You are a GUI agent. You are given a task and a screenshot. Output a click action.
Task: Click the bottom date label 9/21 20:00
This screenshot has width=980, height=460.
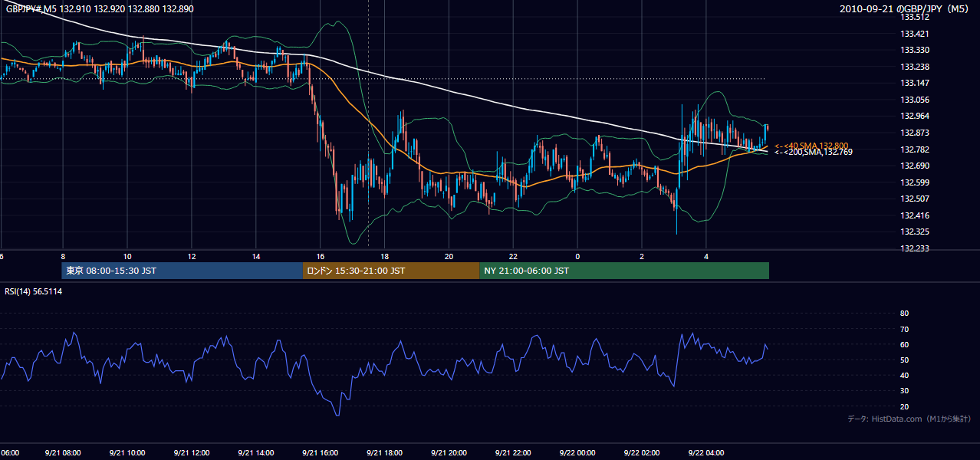point(449,453)
